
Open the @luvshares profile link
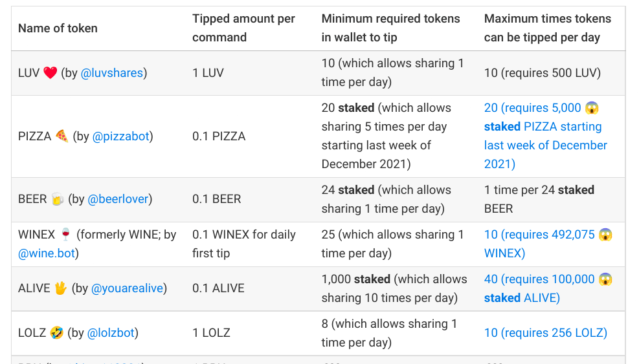pos(112,73)
